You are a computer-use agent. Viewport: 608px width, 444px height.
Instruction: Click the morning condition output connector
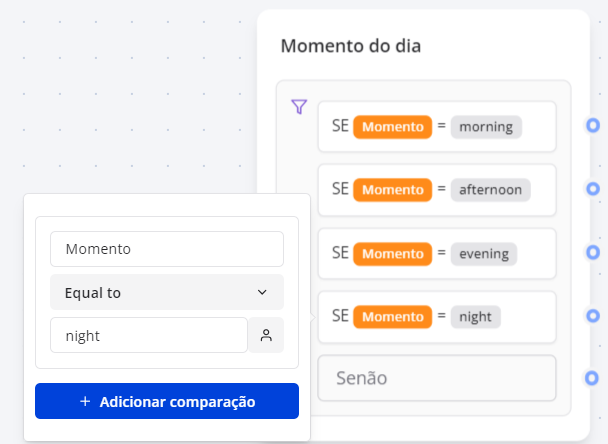(x=593, y=126)
